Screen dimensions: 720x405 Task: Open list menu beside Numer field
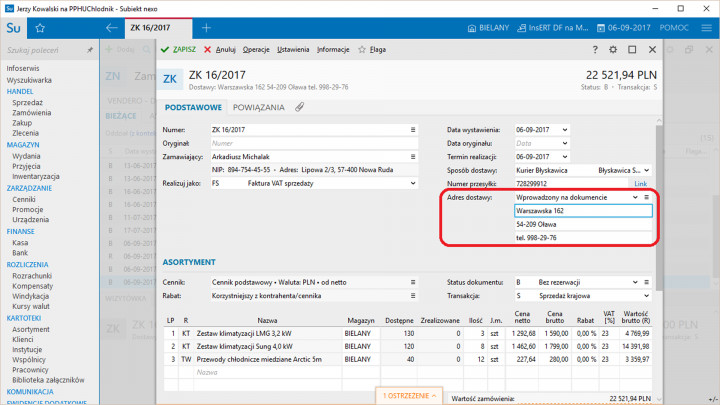pyautogui.click(x=413, y=130)
